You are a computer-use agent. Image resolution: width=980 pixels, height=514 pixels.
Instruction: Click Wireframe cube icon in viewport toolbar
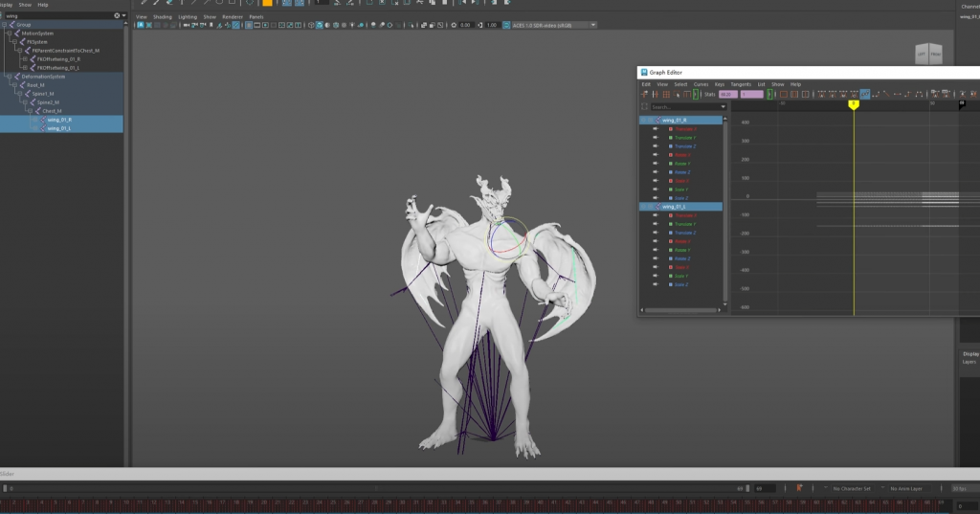click(x=311, y=25)
